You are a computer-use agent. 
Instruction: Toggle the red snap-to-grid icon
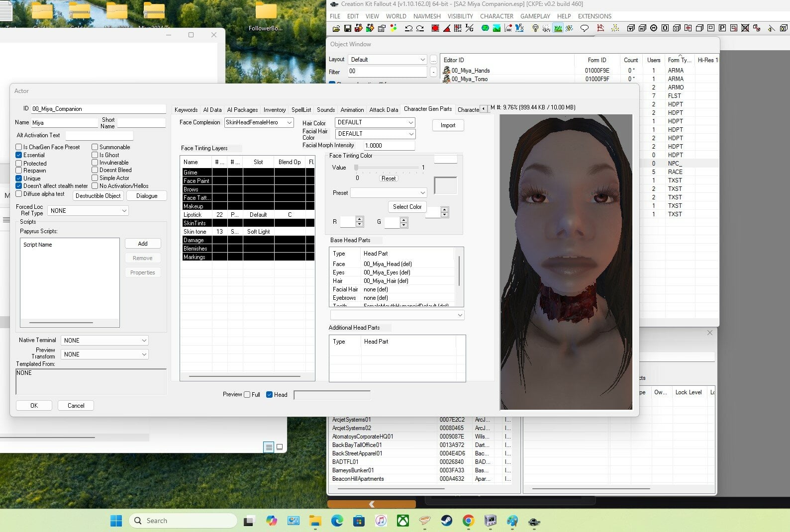point(435,28)
